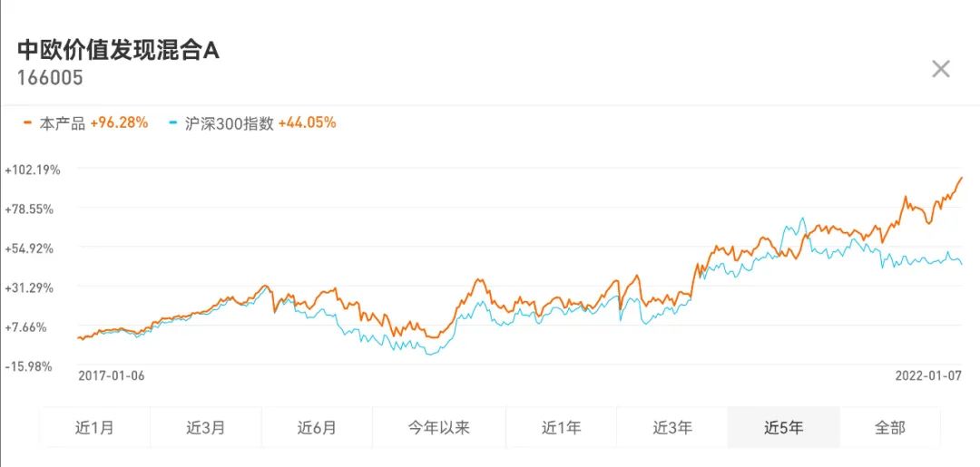Image resolution: width=980 pixels, height=467 pixels.
Task: Close the fund chart panel
Action: 941,69
